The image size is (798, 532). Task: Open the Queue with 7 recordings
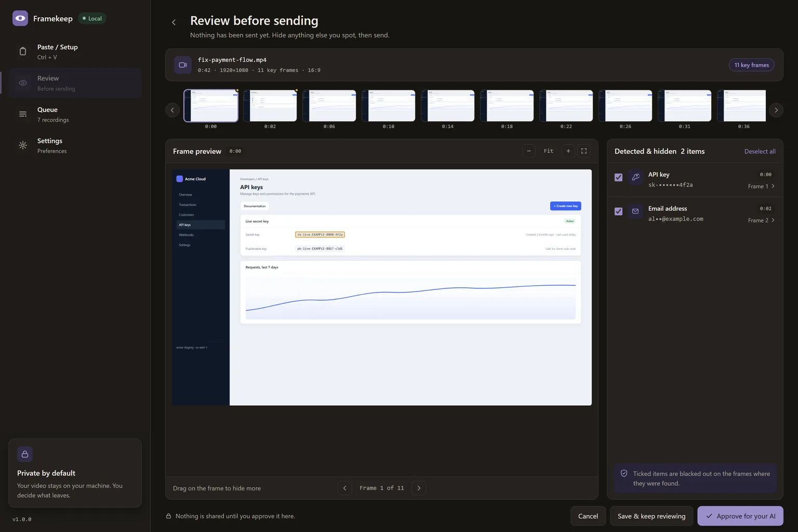pyautogui.click(x=75, y=114)
